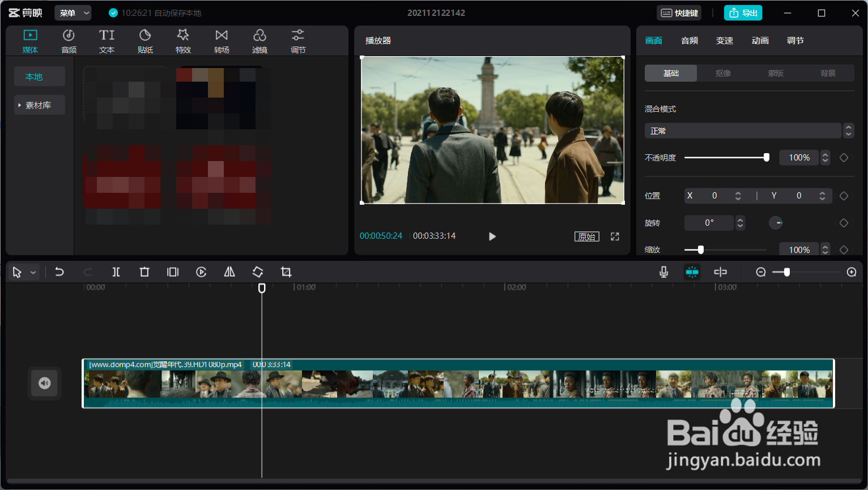Click the delete (trash) icon
This screenshot has height=490, width=868.
[x=144, y=272]
